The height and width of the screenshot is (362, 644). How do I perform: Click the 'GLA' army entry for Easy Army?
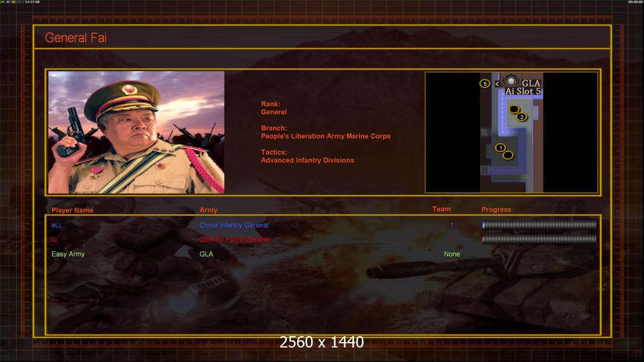coord(206,254)
